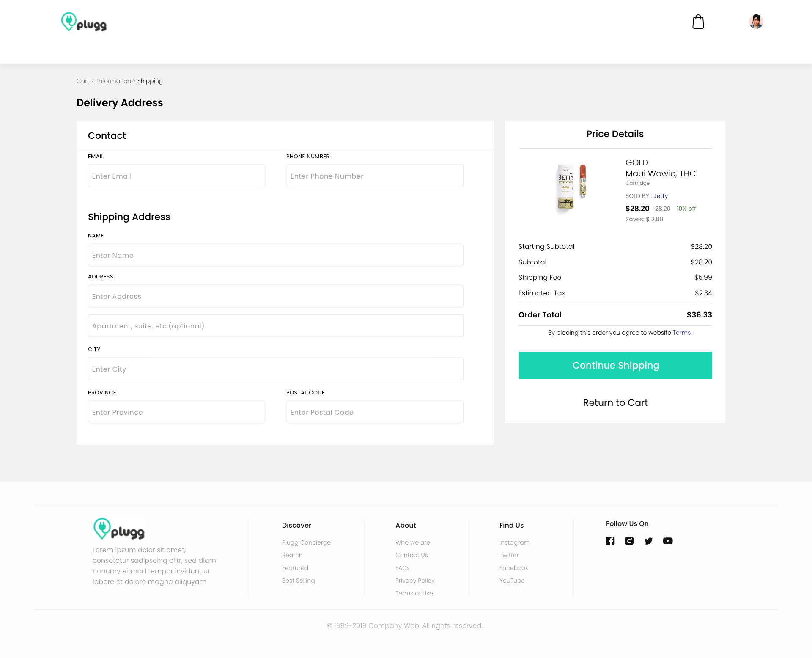
Task: Click Return to Cart
Action: 615,402
